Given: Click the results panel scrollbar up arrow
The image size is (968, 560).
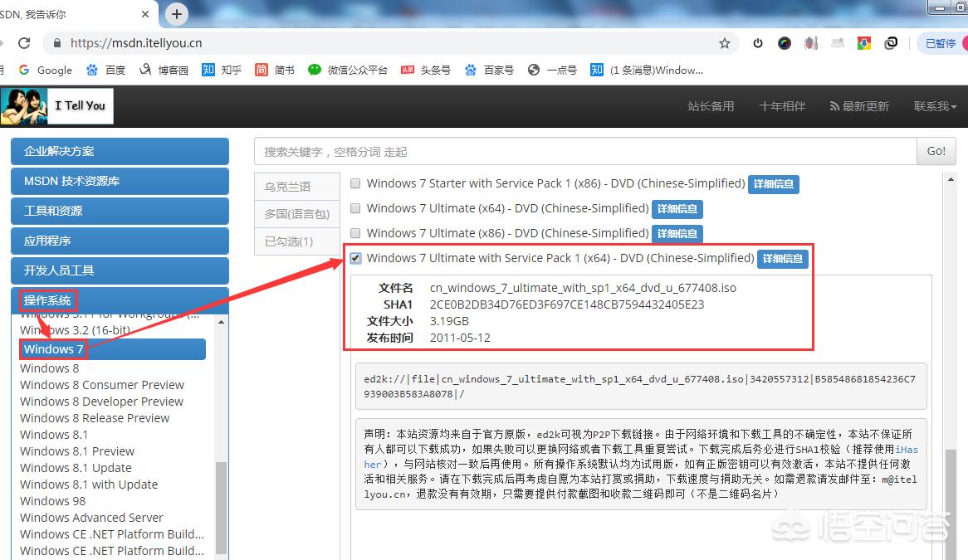Looking at the screenshot, I should pyautogui.click(x=951, y=179).
